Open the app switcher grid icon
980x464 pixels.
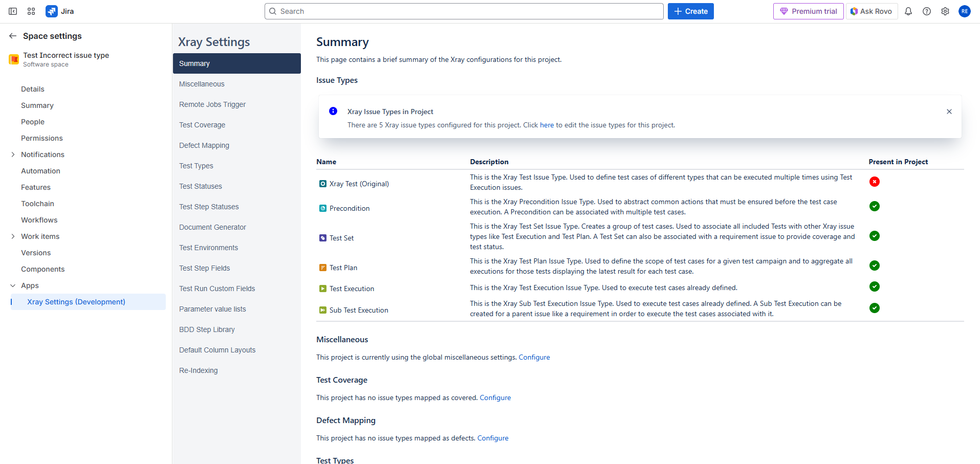coord(31,11)
